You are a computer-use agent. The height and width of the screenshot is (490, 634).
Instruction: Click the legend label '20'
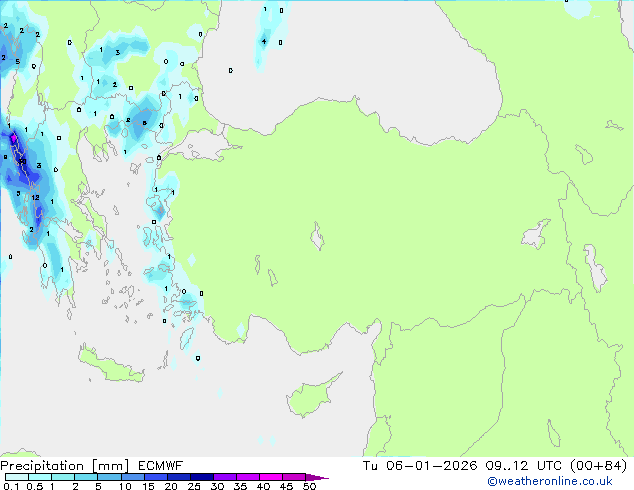coord(171,486)
